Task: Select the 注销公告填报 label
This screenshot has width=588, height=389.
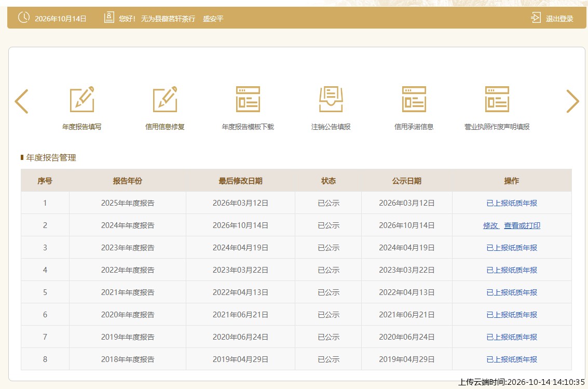Action: click(331, 127)
